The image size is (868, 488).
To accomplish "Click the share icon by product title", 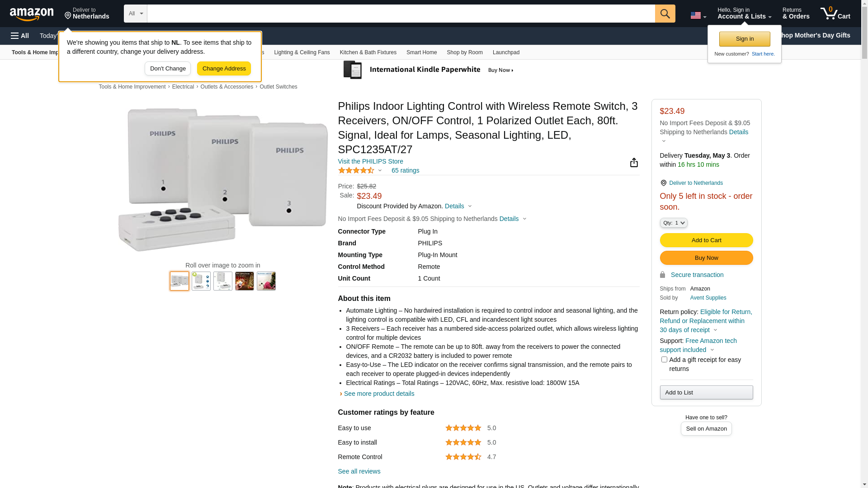I will (634, 163).
